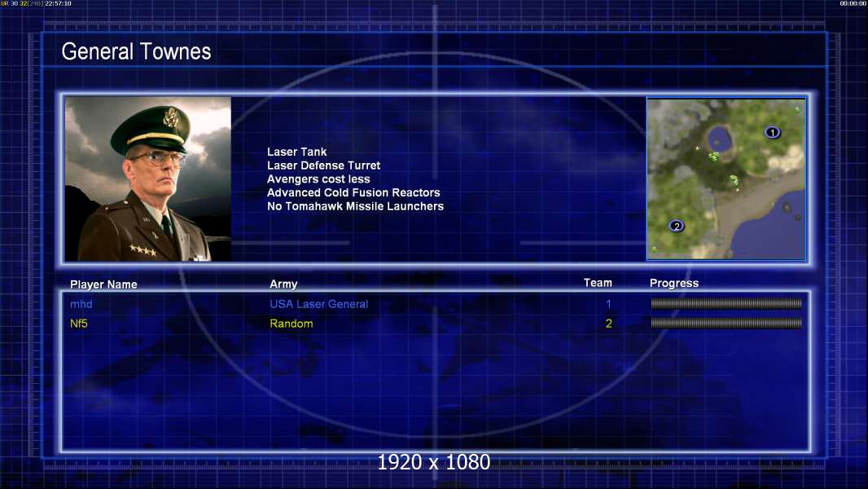Click the 'Army' column header
This screenshot has width=868, height=489.
[283, 284]
